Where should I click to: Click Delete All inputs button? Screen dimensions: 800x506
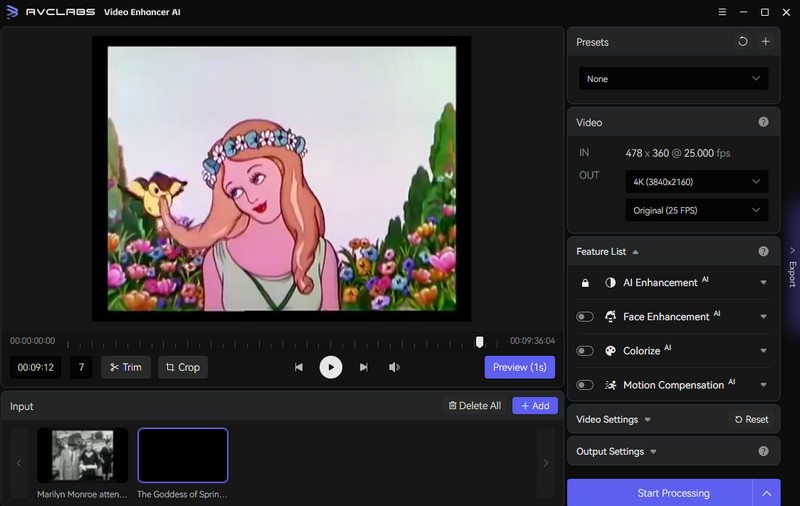[x=474, y=406]
